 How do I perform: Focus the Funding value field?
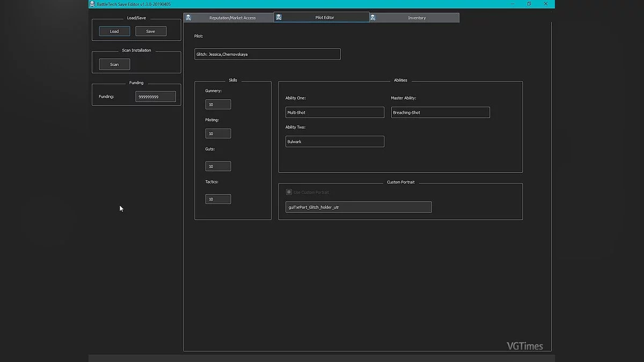coord(156,97)
